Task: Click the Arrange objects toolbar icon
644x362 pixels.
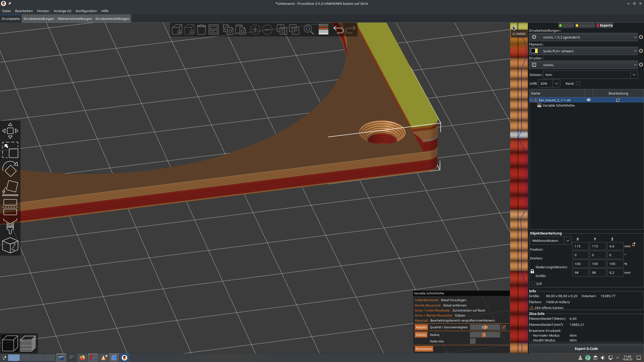Action: tap(214, 30)
